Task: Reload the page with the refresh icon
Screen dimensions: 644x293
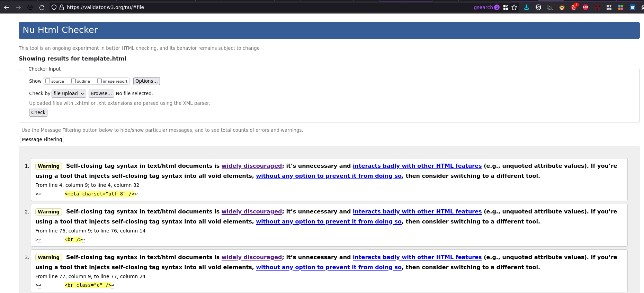Action: click(42, 7)
